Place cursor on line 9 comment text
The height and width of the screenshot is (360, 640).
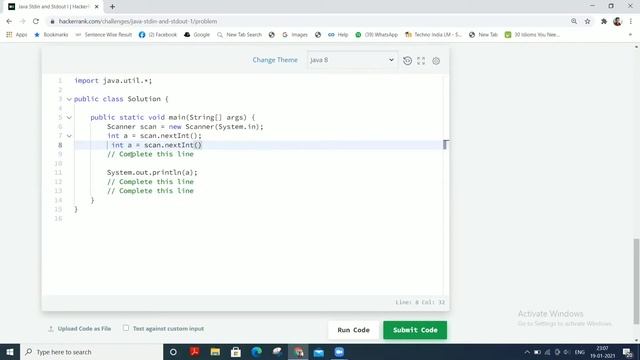pyautogui.click(x=150, y=154)
